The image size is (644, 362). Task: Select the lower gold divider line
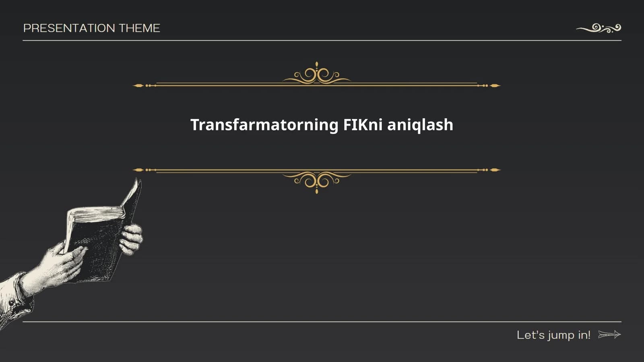317,170
